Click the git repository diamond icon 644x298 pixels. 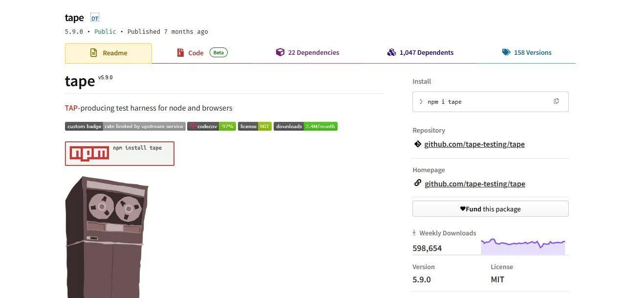tap(418, 144)
